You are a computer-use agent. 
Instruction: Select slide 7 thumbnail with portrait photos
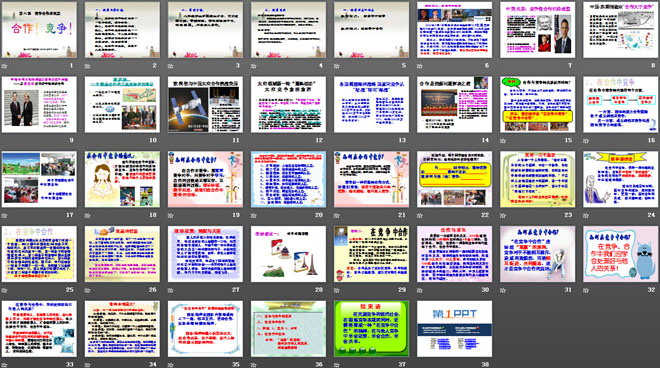pos(538,30)
